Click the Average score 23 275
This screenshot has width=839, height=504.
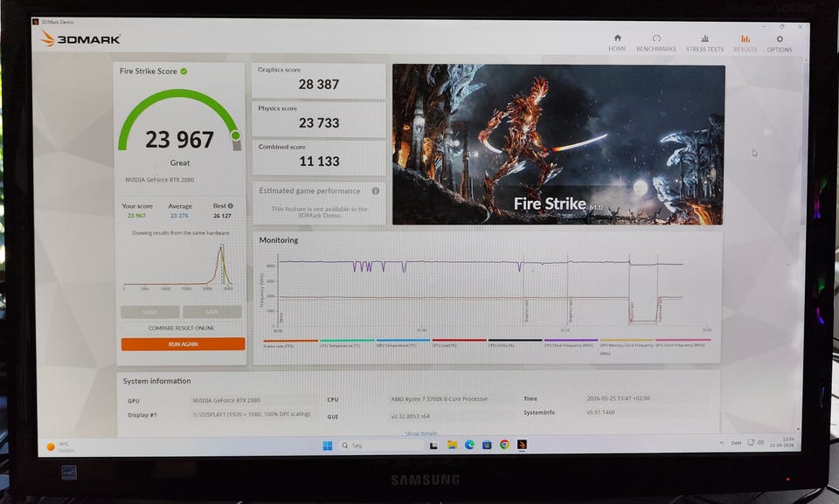tap(179, 216)
